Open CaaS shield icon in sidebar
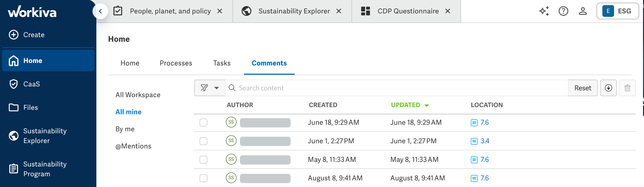The height and width of the screenshot is (187, 644). pos(14,84)
